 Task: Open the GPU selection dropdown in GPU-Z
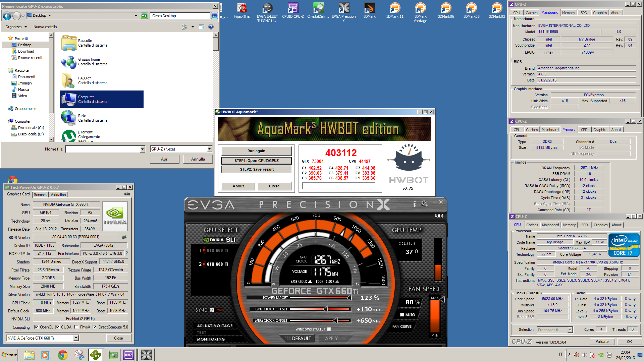tap(76, 338)
